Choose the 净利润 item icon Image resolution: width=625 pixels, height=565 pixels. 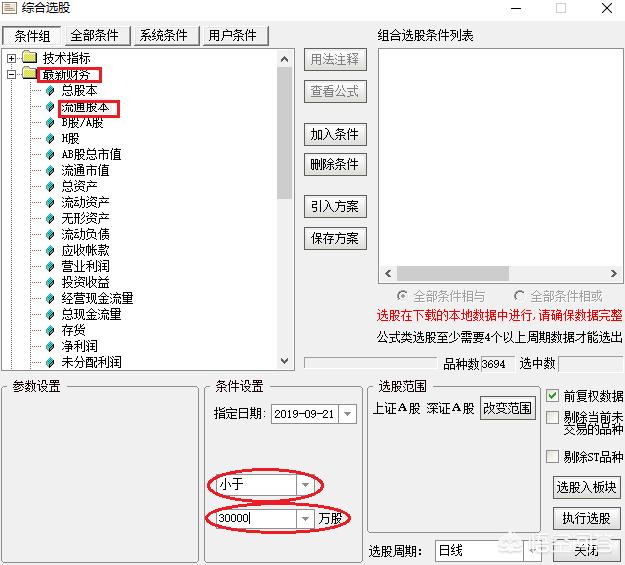[x=49, y=346]
